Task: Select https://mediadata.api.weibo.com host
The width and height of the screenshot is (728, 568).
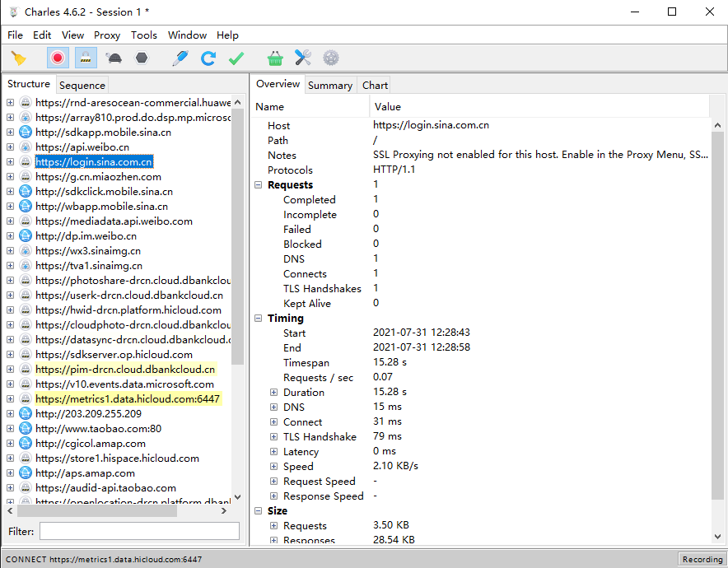Action: coord(114,221)
